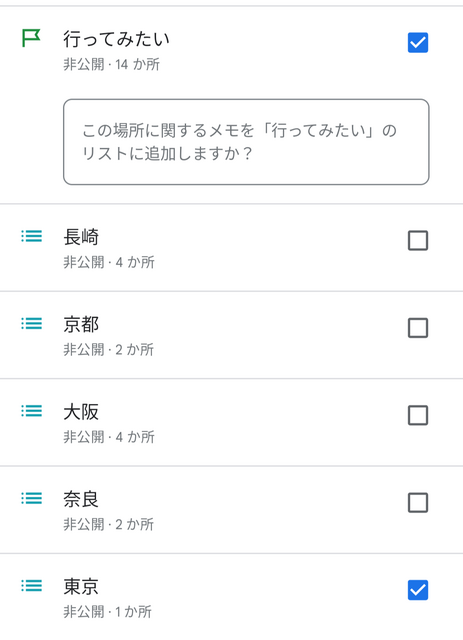The height and width of the screenshot is (640, 463).
Task: Click the green flag icon beside 行ってみたい
Action: tap(31, 38)
